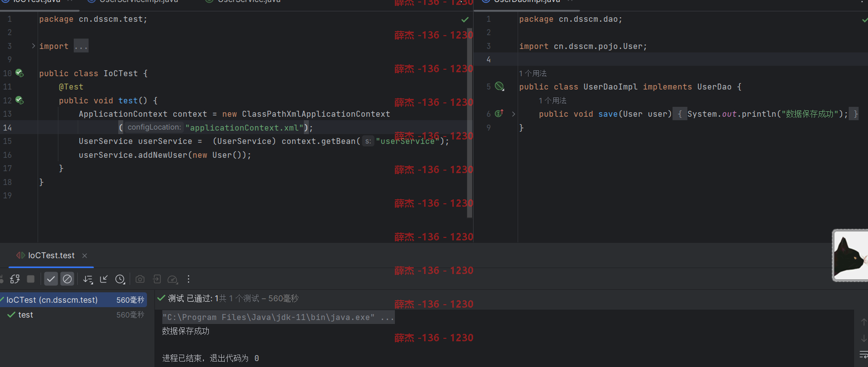Click package cn.dsscm.dao; in right editor

click(571, 19)
